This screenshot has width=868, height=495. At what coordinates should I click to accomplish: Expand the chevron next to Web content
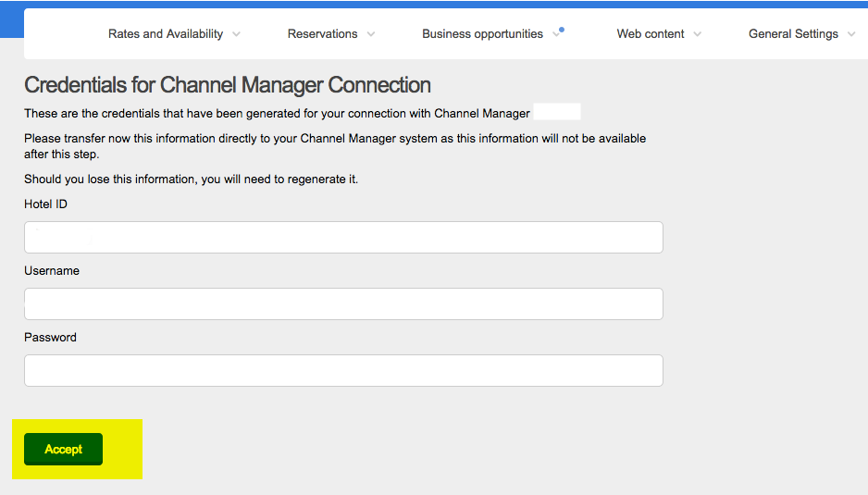pyautogui.click(x=698, y=34)
